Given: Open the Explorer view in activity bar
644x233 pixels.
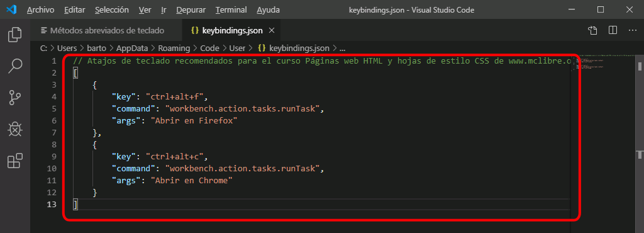Looking at the screenshot, I should (15, 35).
